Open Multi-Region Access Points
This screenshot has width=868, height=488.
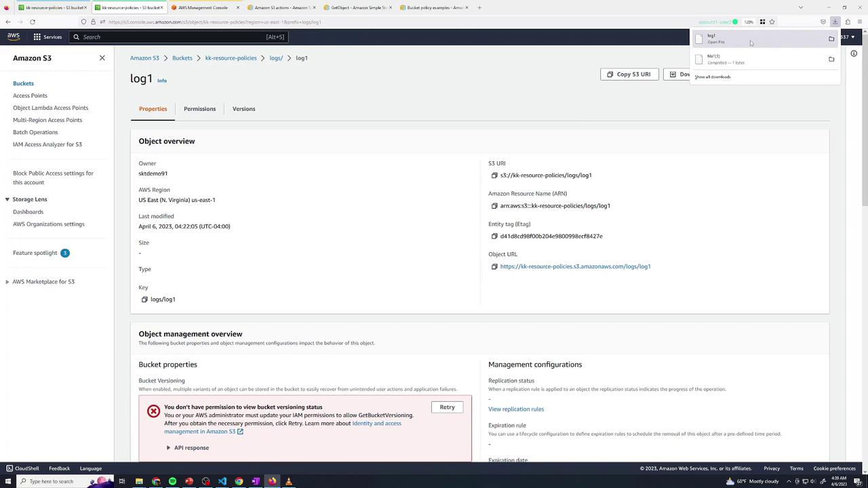[47, 120]
